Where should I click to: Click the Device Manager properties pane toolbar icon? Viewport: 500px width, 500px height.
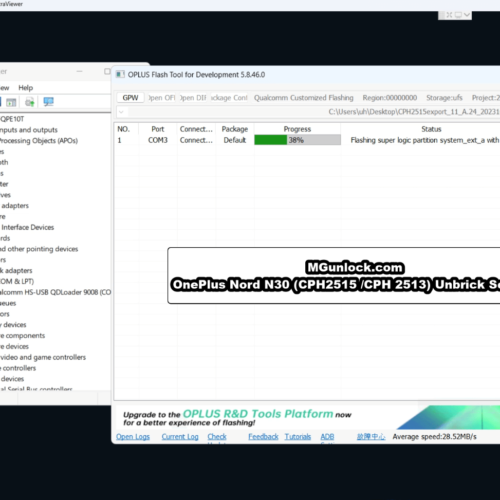pos(11,102)
